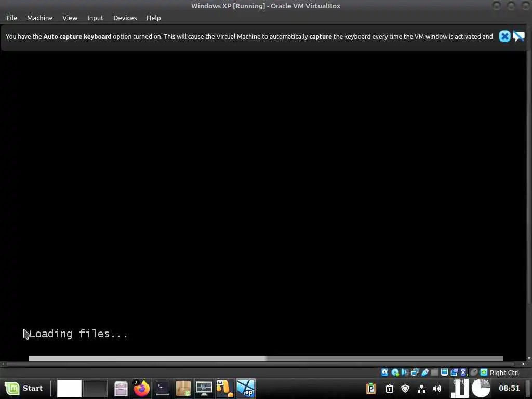Open the shield security tray icon
The width and height of the screenshot is (532, 399).
pyautogui.click(x=405, y=389)
